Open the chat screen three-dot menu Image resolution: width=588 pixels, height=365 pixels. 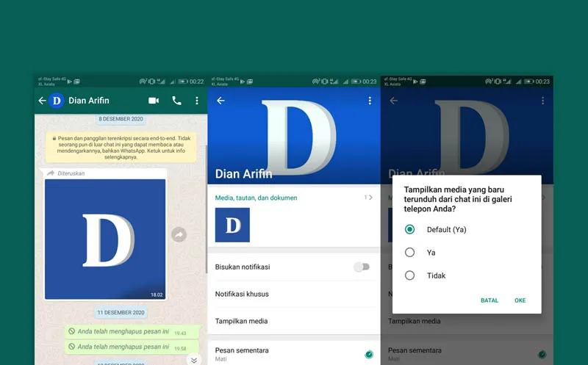pos(197,101)
